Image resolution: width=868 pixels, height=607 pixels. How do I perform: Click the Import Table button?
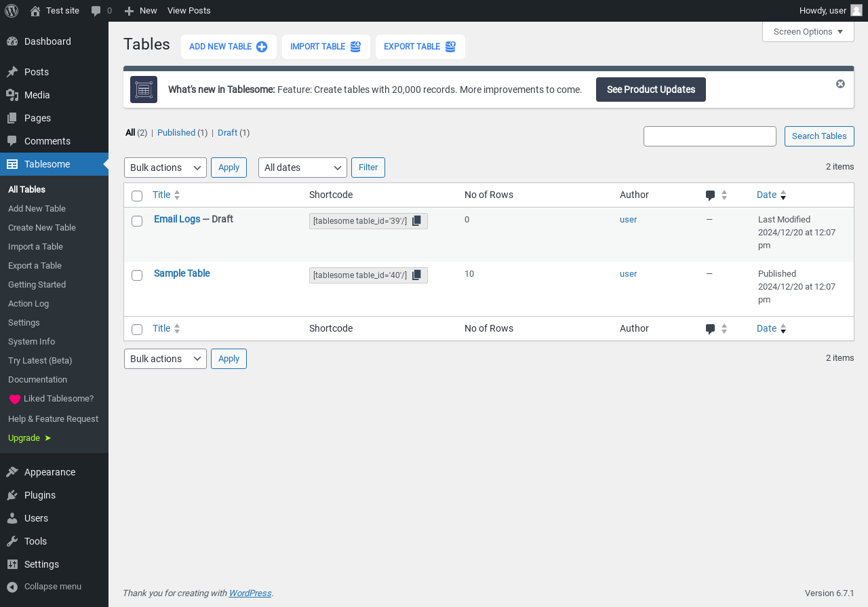(x=326, y=47)
